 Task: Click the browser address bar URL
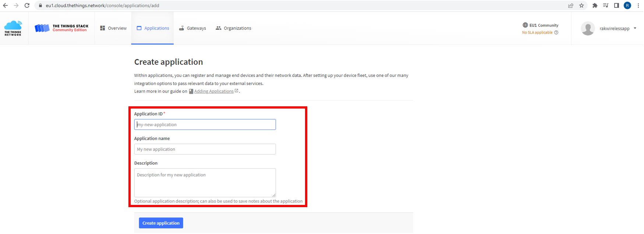pyautogui.click(x=102, y=6)
